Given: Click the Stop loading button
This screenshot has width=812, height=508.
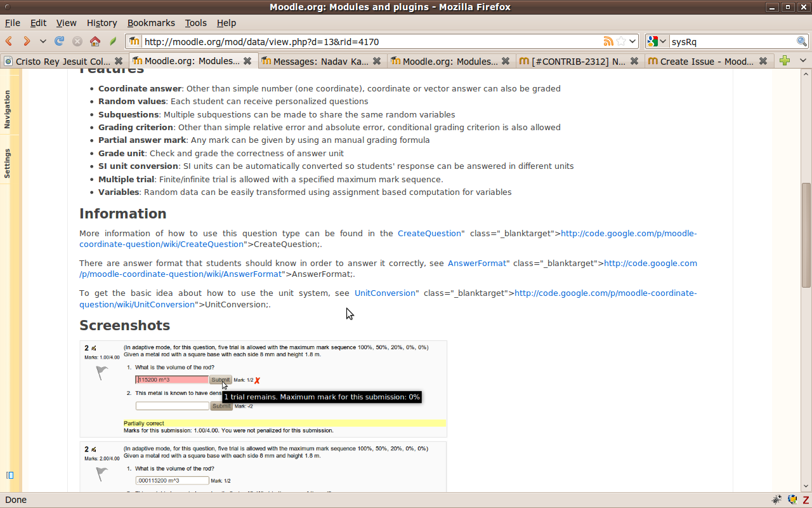Looking at the screenshot, I should point(77,41).
